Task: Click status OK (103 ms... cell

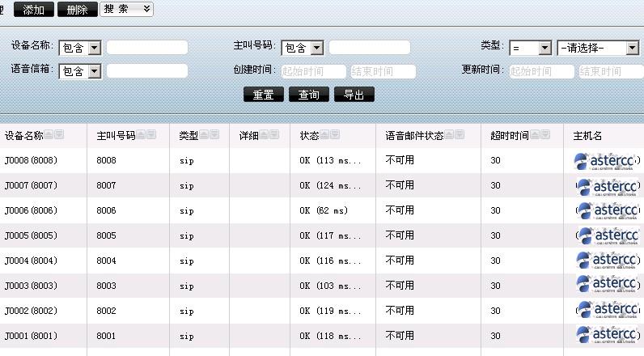Action: tap(330, 286)
